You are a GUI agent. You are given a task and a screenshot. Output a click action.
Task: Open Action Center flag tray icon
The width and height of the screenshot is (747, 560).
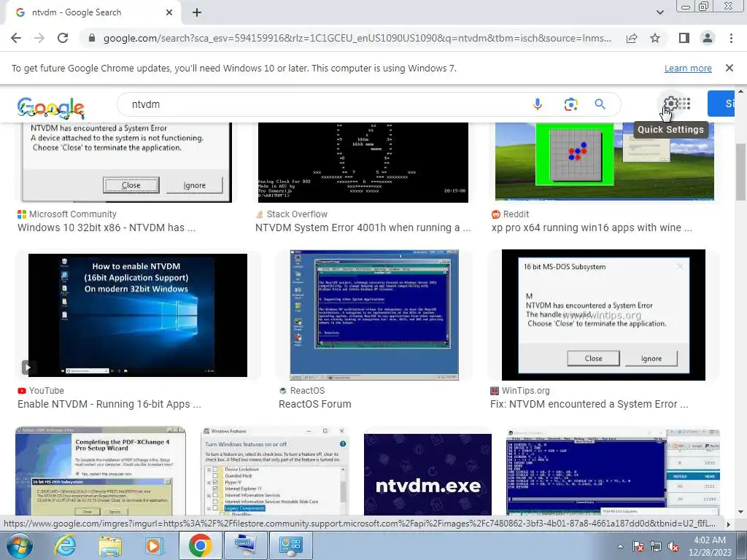[638, 546]
